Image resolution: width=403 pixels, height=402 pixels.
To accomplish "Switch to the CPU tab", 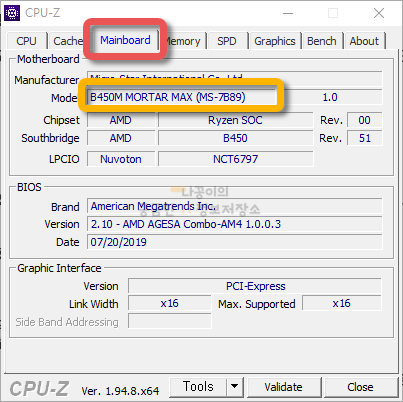I will [27, 41].
